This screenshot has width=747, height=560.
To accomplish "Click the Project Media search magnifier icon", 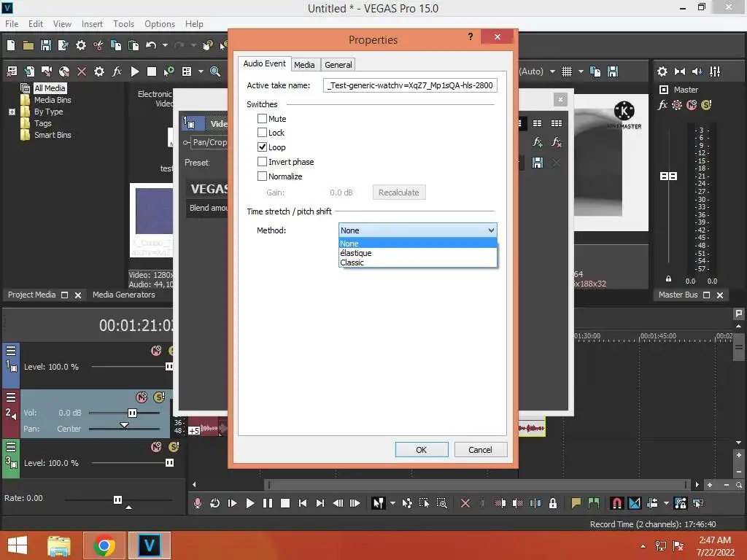I will coord(215,71).
